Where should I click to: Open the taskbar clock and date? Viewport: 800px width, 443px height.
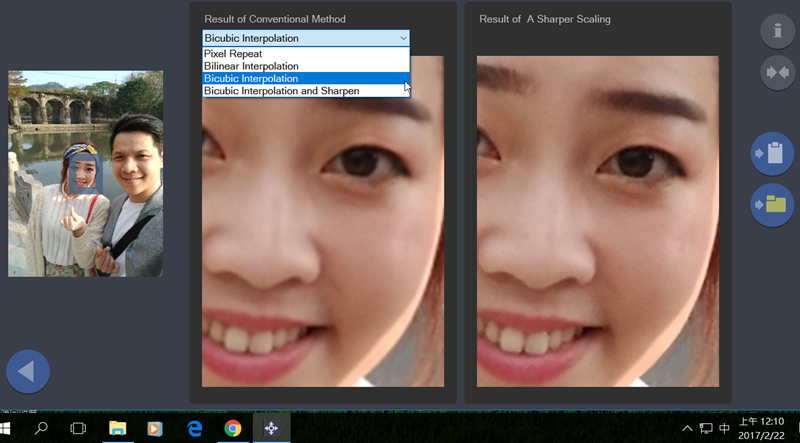(x=761, y=428)
